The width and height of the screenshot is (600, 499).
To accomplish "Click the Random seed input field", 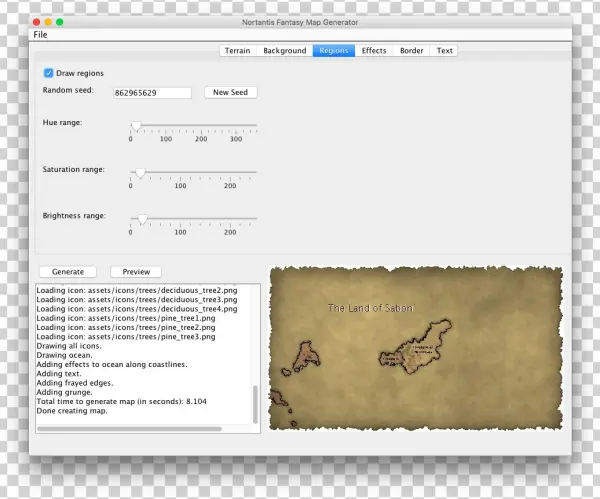I will coord(152,93).
